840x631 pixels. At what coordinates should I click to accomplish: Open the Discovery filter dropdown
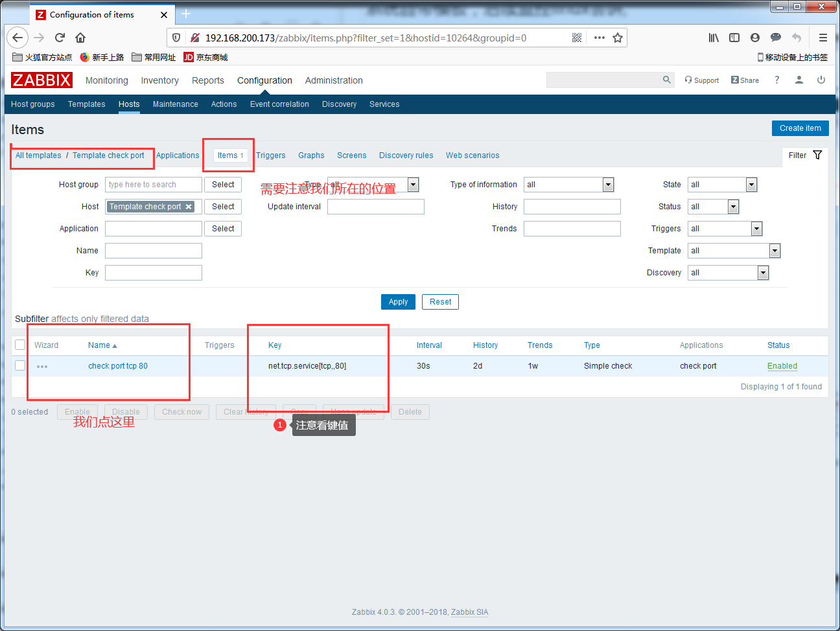pyautogui.click(x=728, y=273)
